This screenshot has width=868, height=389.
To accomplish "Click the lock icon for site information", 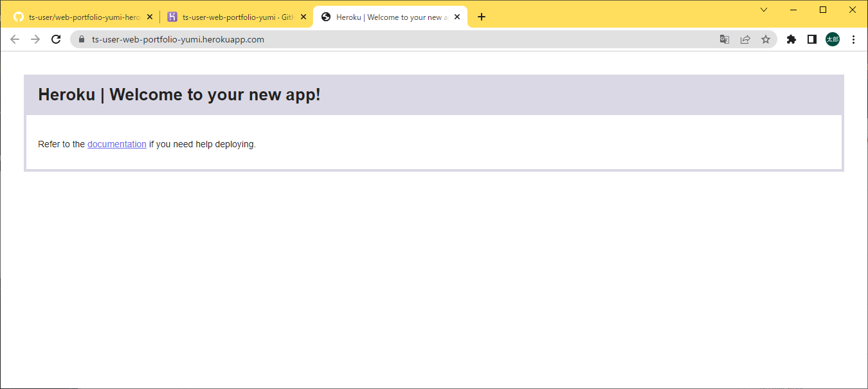I will pos(81,39).
